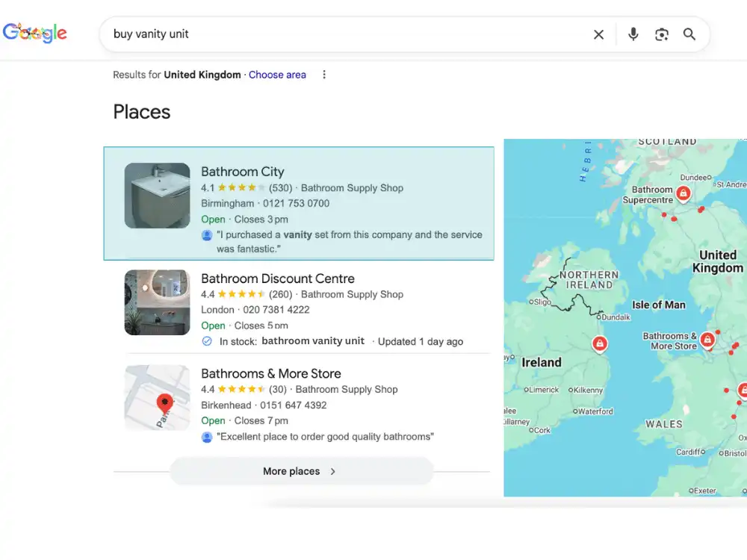Select the Bathroom Discount Centre listing title
This screenshot has width=747, height=560.
pyautogui.click(x=278, y=279)
